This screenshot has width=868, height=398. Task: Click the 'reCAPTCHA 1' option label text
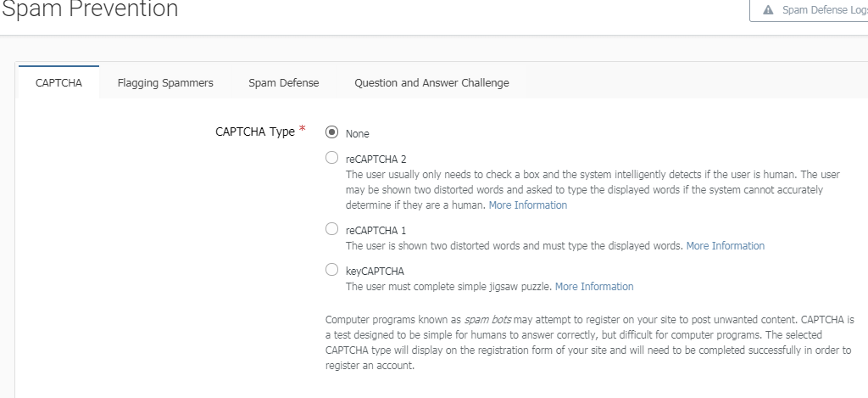pos(376,230)
